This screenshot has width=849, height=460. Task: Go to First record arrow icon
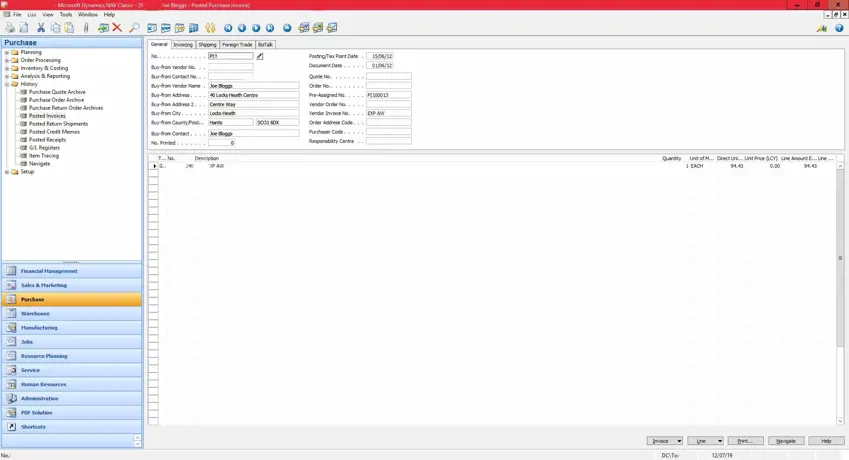(x=228, y=28)
